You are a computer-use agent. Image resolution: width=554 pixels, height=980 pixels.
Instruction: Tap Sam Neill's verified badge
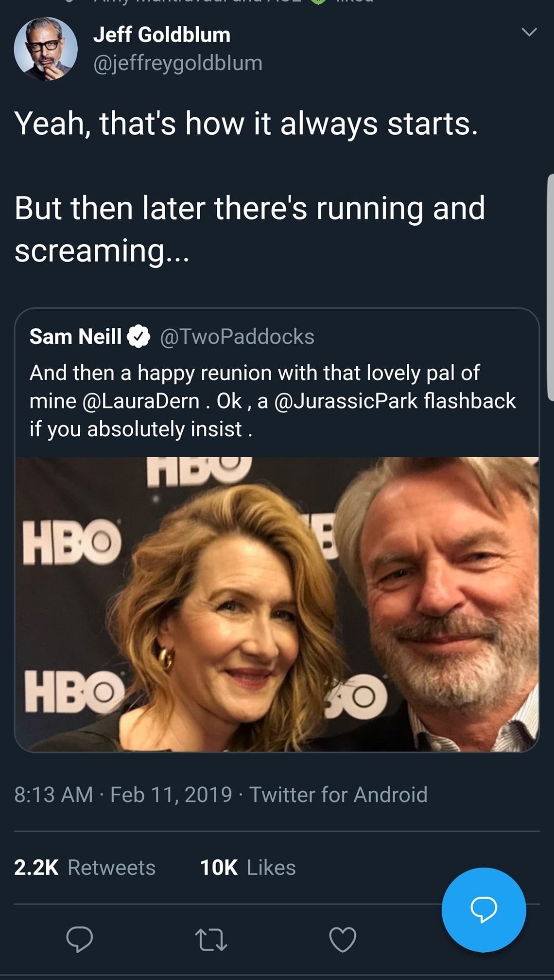coord(139,337)
